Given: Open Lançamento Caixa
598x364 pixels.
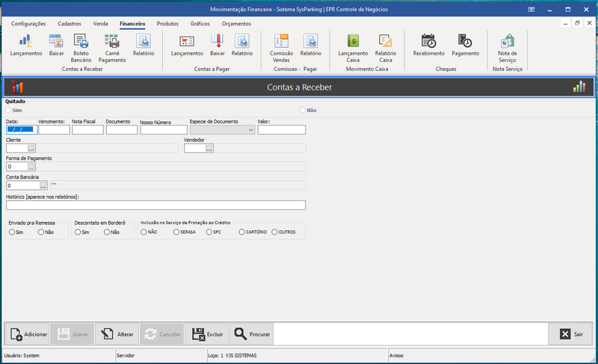Looking at the screenshot, I should pyautogui.click(x=353, y=48).
